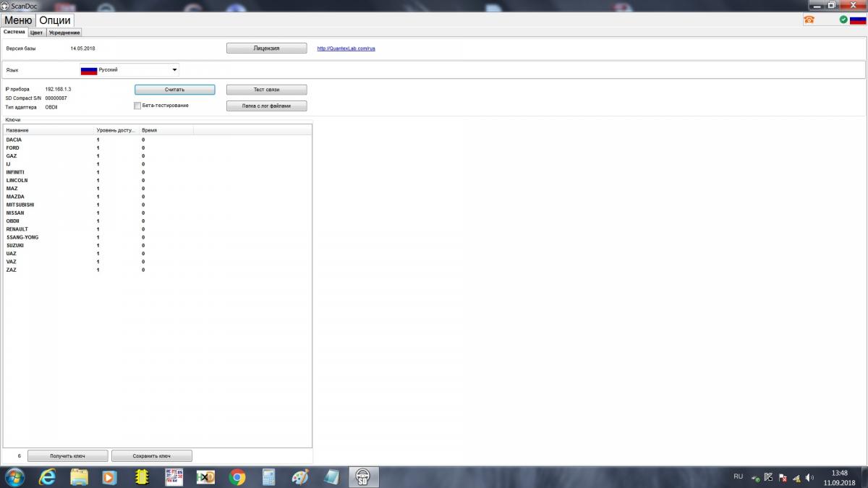Image resolution: width=868 pixels, height=488 pixels.
Task: Click the RU input language indicator
Action: point(738,476)
